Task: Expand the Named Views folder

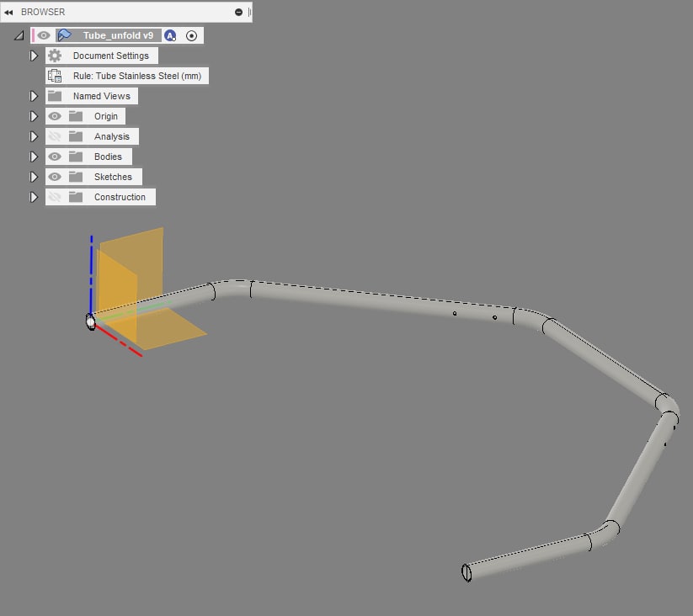Action: tap(34, 96)
